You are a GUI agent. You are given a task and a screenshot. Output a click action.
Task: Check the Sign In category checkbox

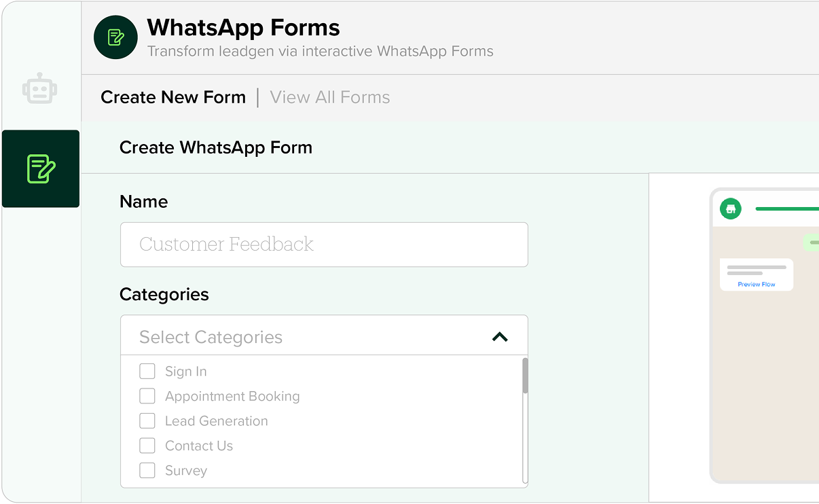coord(147,371)
